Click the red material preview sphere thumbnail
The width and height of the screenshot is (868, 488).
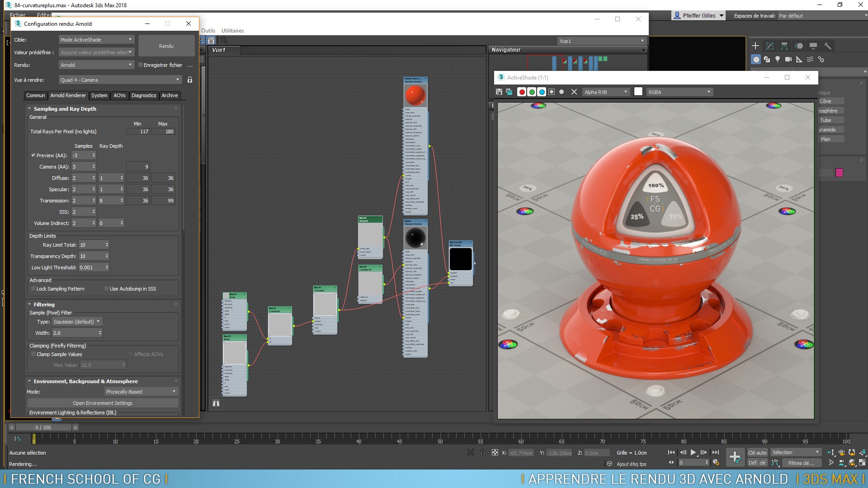pos(415,96)
